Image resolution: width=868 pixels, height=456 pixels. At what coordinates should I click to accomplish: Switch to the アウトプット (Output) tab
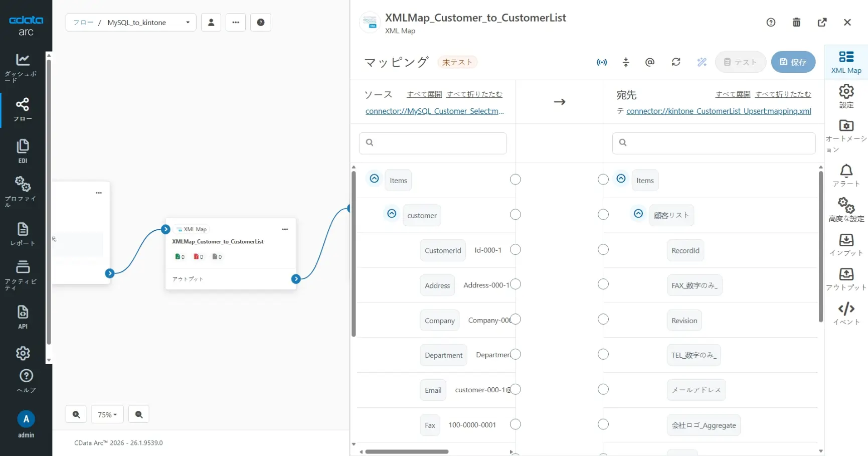tap(846, 279)
